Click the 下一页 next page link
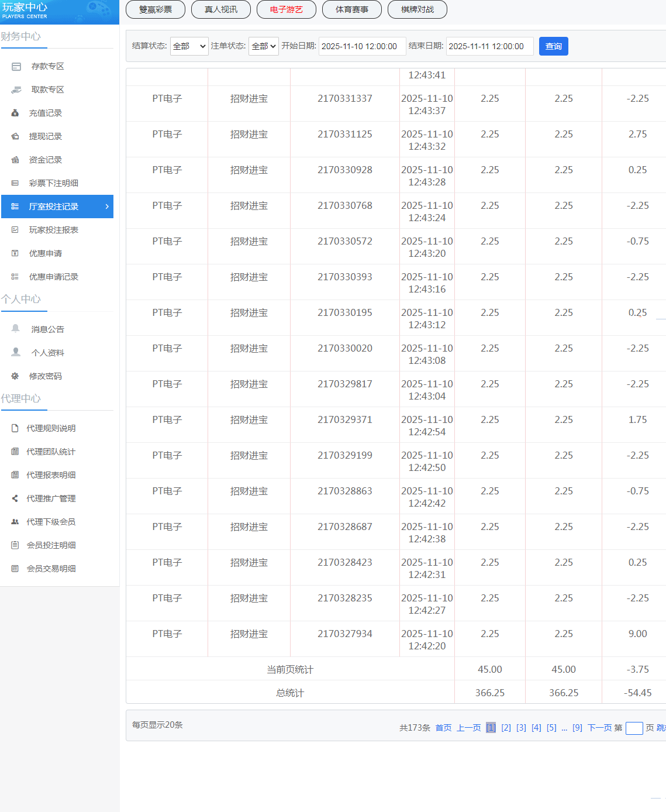Image resolution: width=666 pixels, height=812 pixels. (599, 728)
